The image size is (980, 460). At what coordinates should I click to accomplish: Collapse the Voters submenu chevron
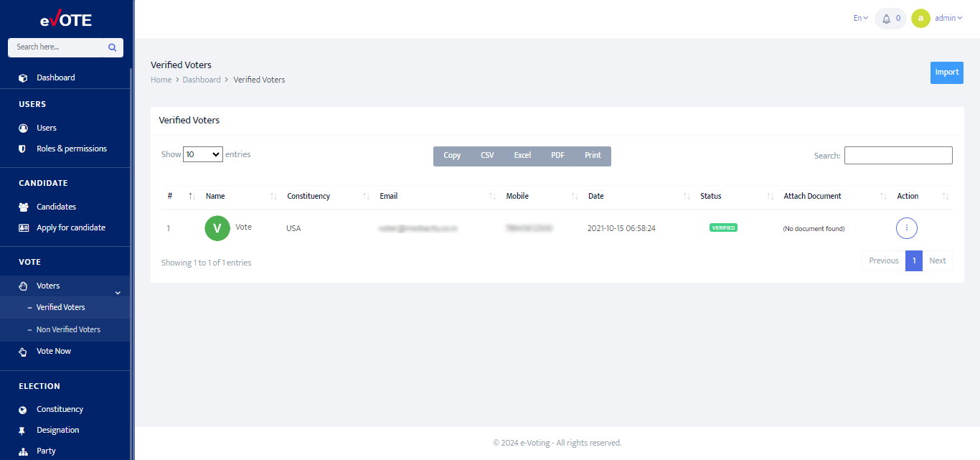117,291
